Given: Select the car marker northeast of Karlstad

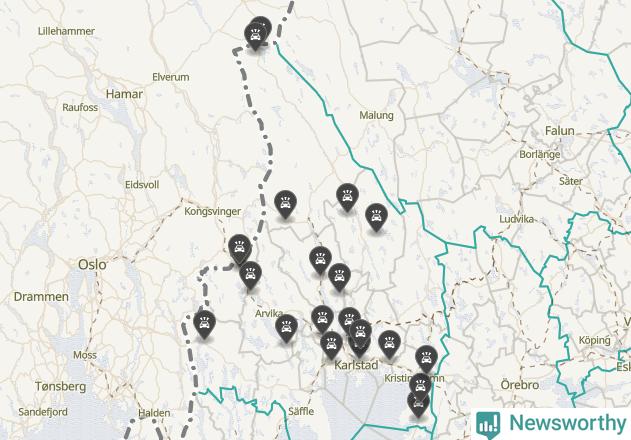Looking at the screenshot, I should coord(390,343).
